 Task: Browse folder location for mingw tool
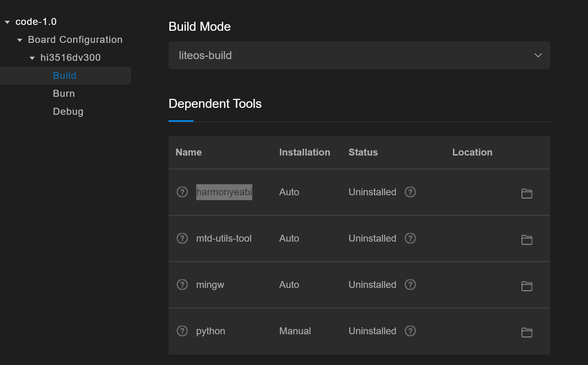click(x=526, y=286)
